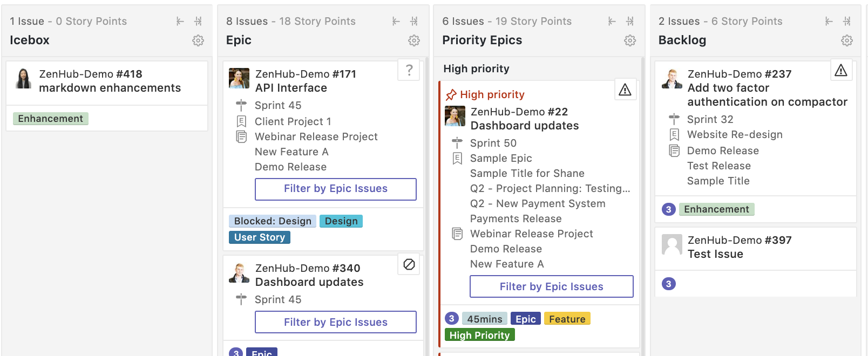The image size is (868, 356).
Task: Click the warning icon on issue #237
Action: point(842,70)
